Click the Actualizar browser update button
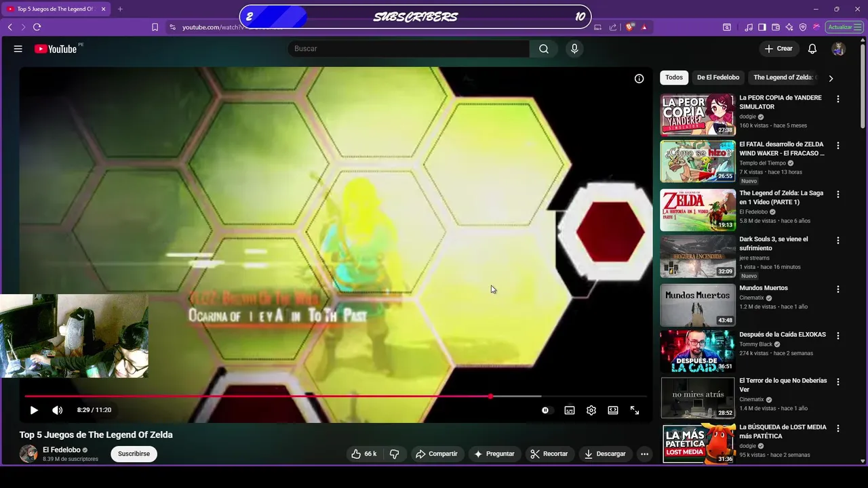868x488 pixels. tap(844, 27)
